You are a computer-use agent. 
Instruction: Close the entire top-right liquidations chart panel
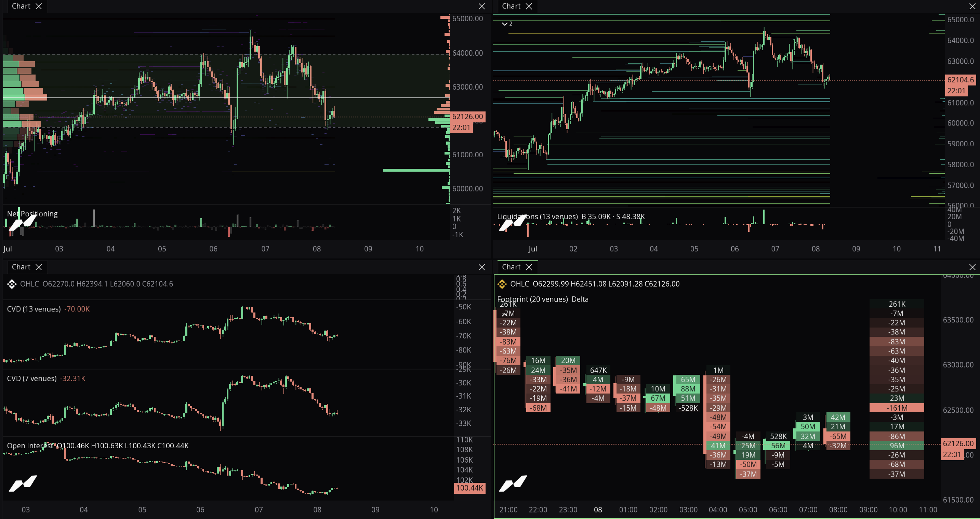(972, 6)
